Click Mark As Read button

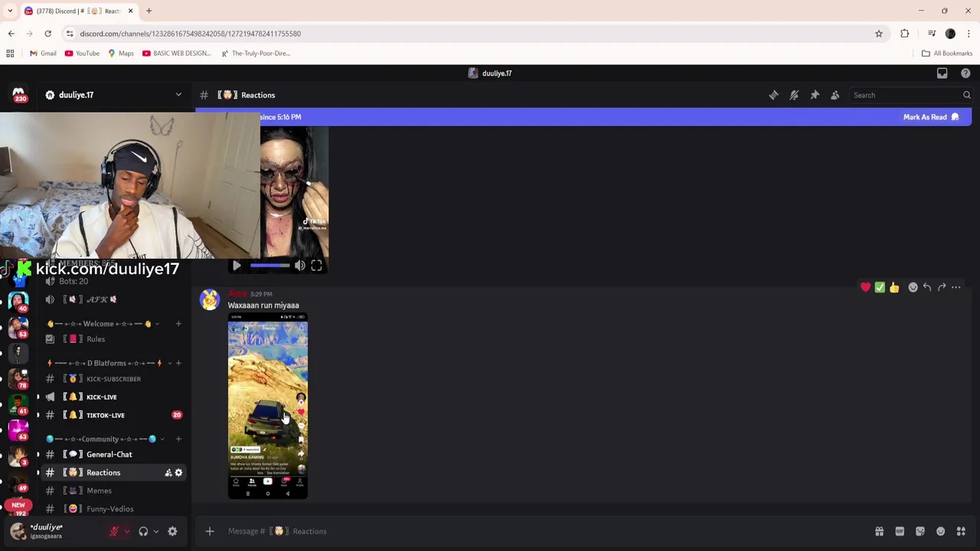click(931, 117)
